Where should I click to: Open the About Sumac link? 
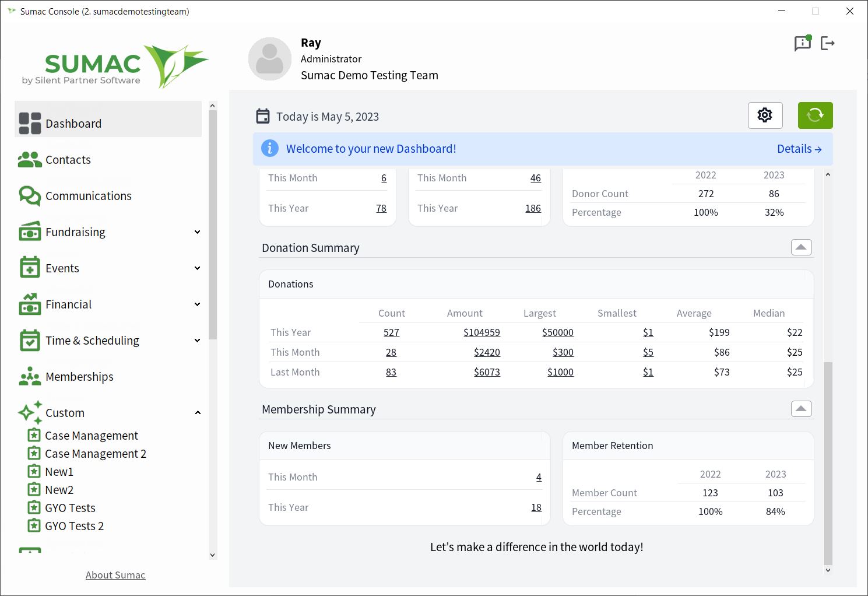115,575
